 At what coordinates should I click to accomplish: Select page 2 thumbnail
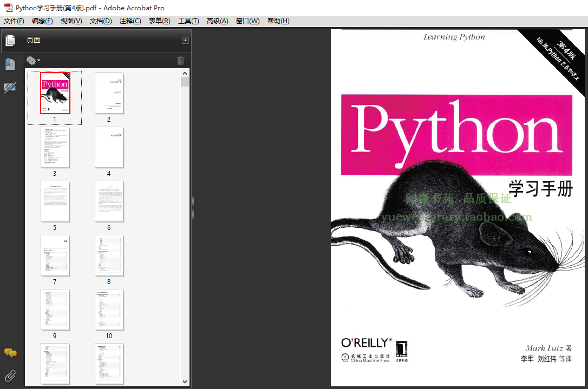coord(109,93)
